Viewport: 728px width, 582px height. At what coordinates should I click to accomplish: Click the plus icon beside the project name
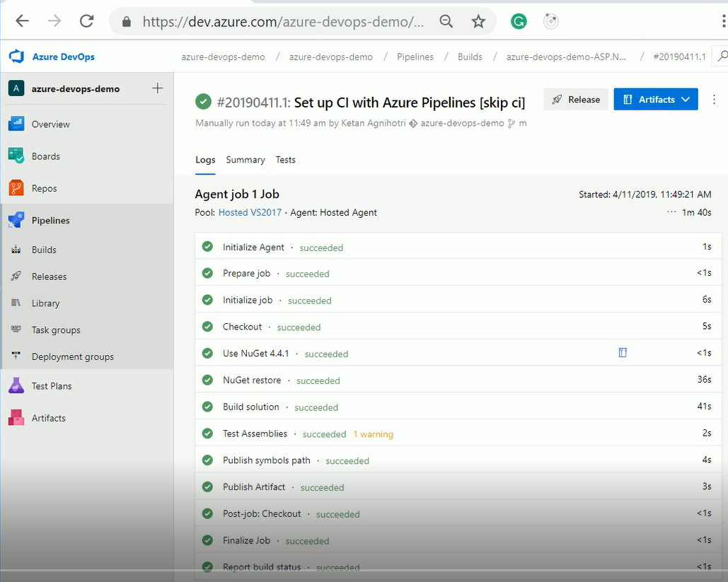pyautogui.click(x=157, y=88)
